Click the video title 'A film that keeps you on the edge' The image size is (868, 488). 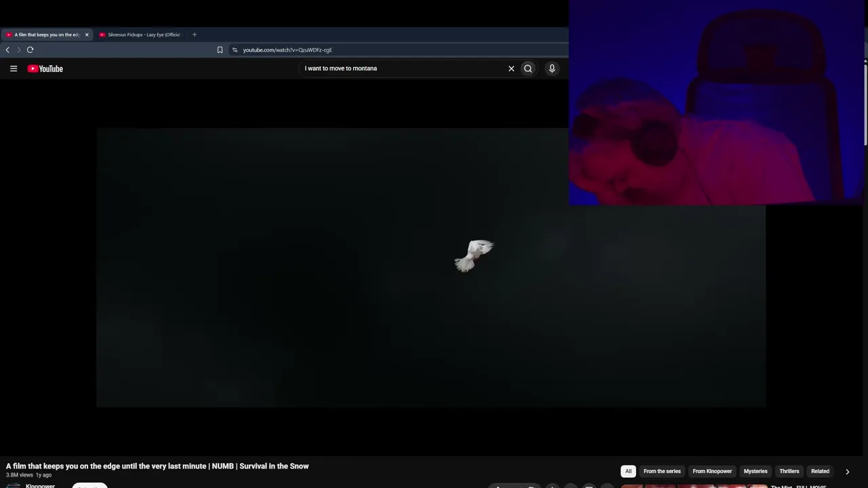(x=157, y=466)
